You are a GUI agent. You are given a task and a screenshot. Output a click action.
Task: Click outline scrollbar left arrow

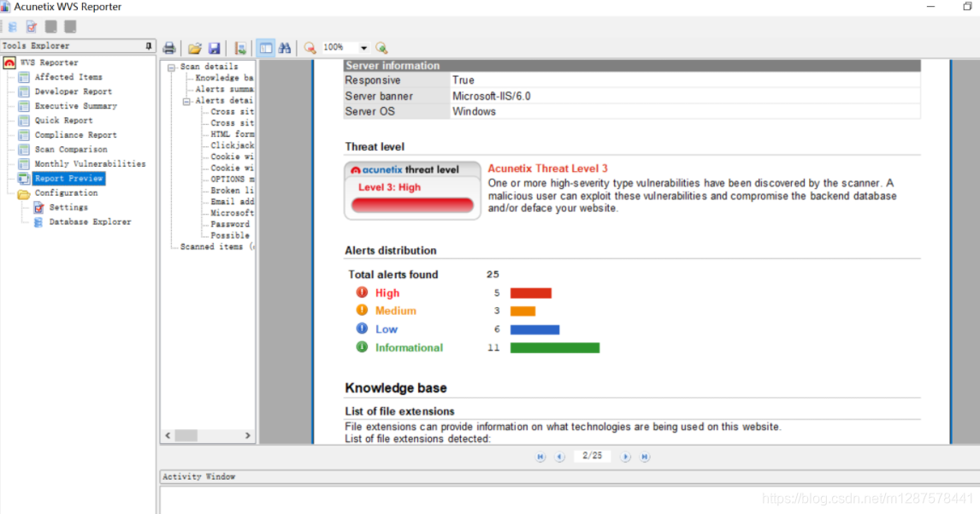[168, 435]
